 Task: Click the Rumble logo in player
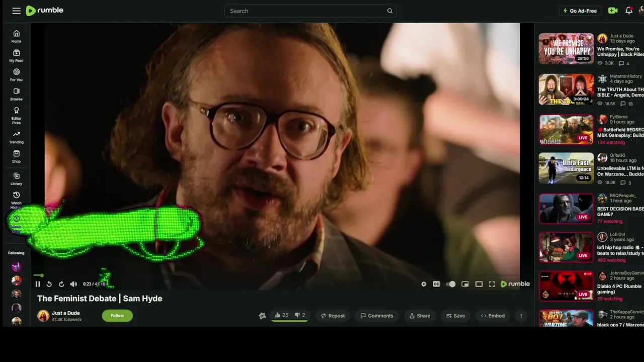[515, 284]
